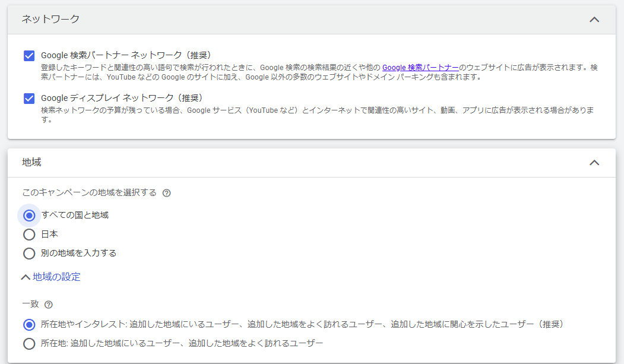Collapse the 地域 section using its chevron
Viewport: 624px width, 364px height.
tap(594, 163)
